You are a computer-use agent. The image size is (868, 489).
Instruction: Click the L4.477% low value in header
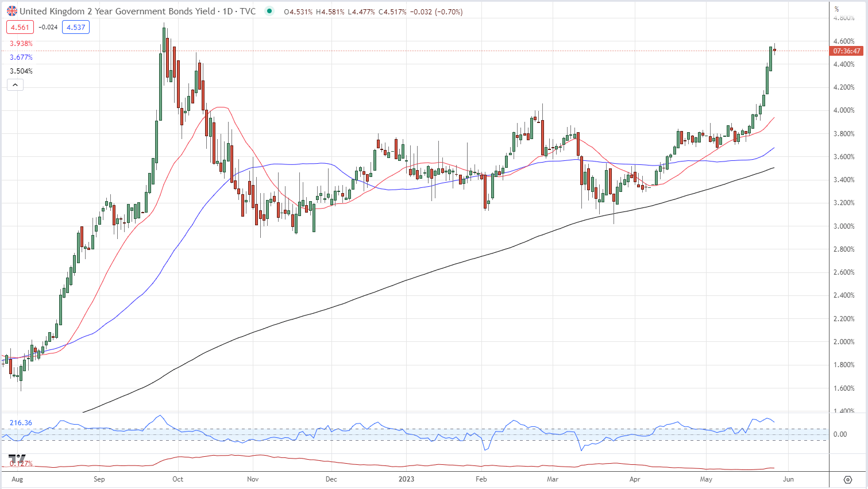(x=362, y=11)
